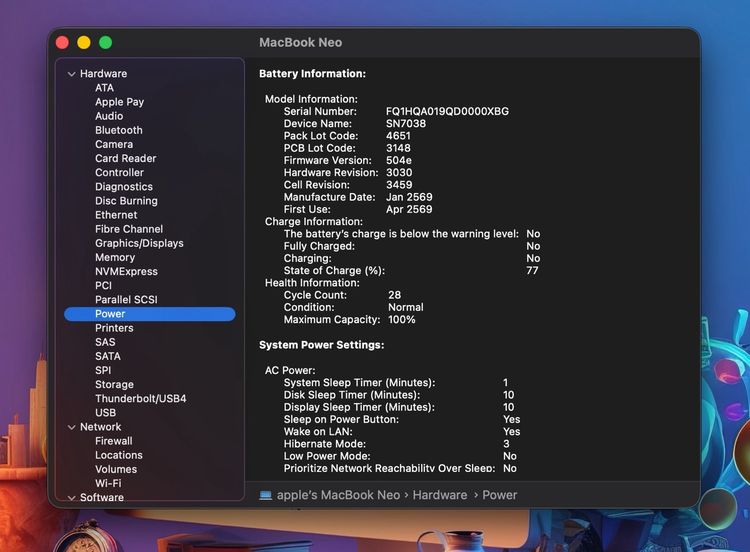The image size is (750, 552).
Task: Select Volumes under Network
Action: point(116,470)
